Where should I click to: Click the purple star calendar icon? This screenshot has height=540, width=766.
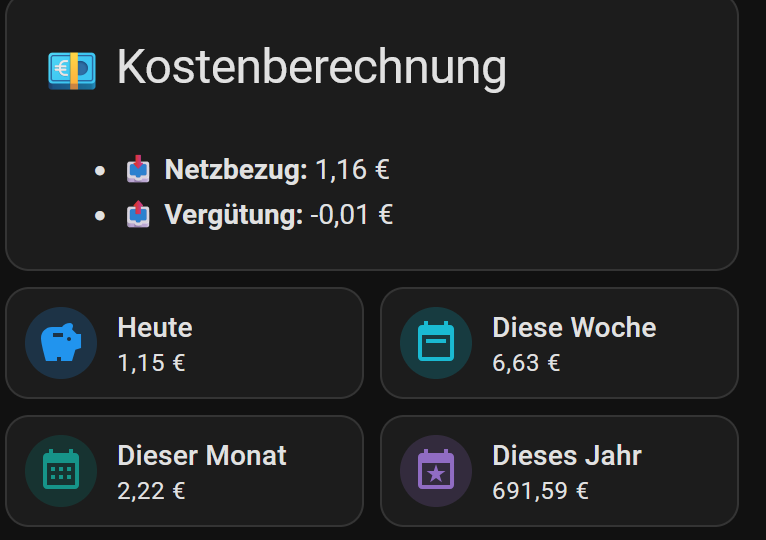click(436, 471)
